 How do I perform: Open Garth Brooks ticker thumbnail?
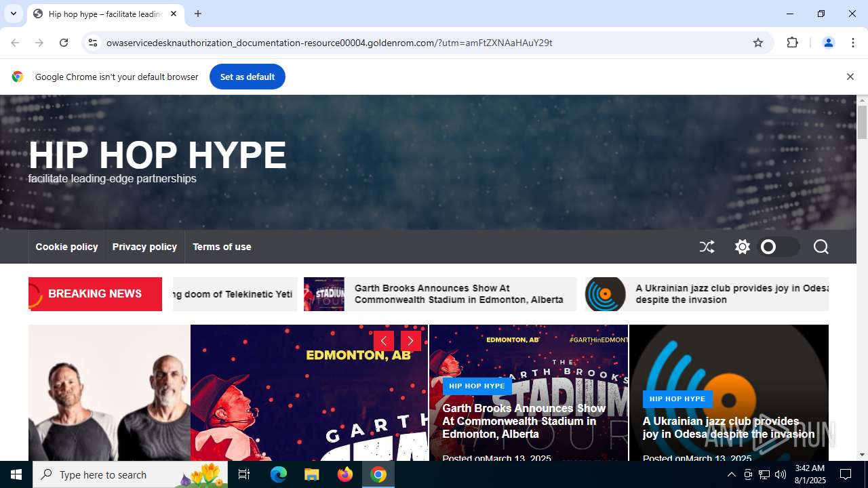click(x=324, y=294)
